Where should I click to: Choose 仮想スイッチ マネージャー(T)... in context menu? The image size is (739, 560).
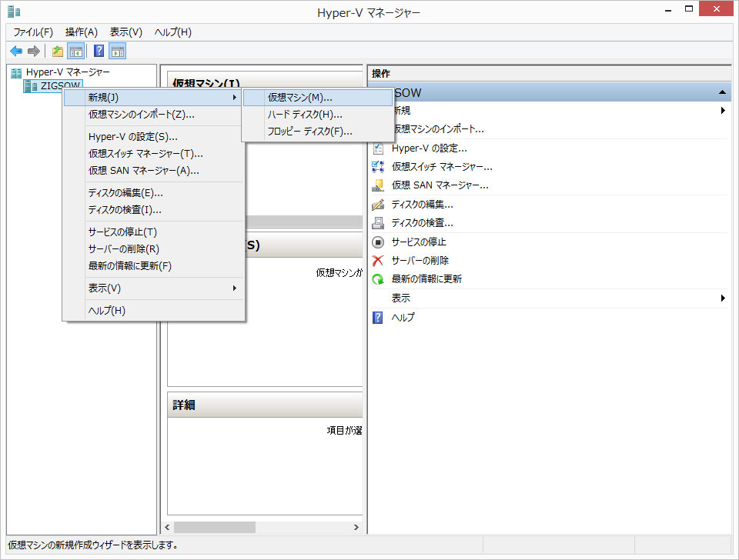click(x=154, y=154)
